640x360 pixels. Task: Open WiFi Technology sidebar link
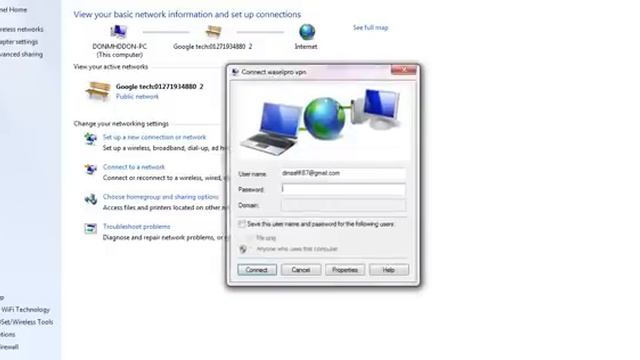click(25, 310)
